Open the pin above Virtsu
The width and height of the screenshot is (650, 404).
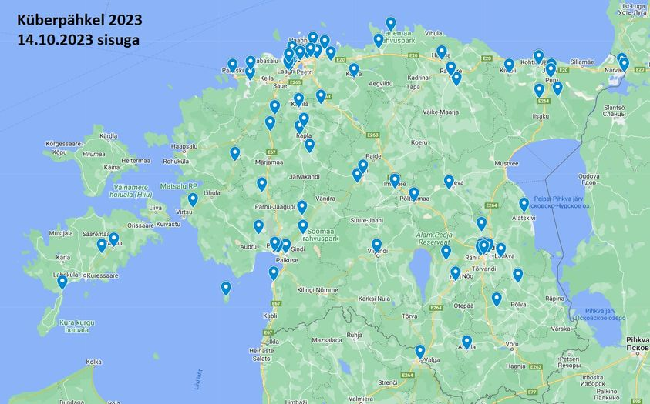click(193, 199)
